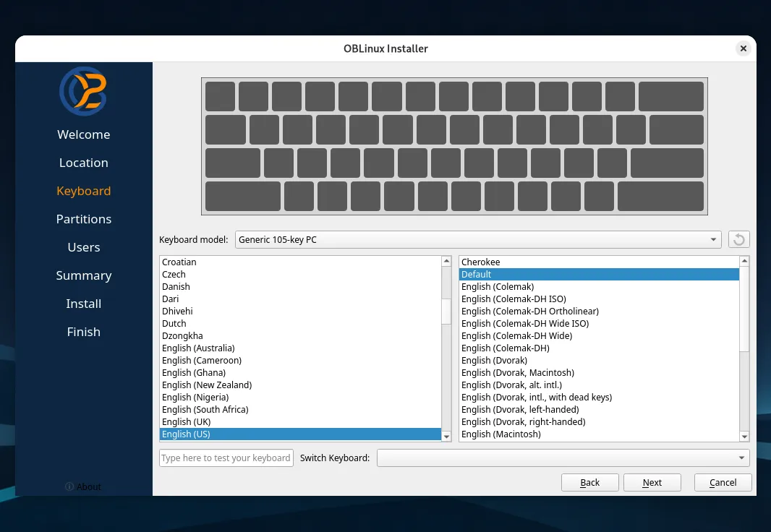Choose English (Dvorak, left-handed) variant
This screenshot has width=771, height=532.
click(599, 409)
